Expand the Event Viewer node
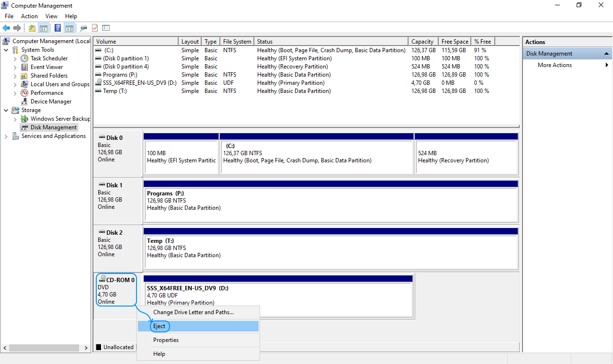Image resolution: width=613 pixels, height=364 pixels. point(15,67)
